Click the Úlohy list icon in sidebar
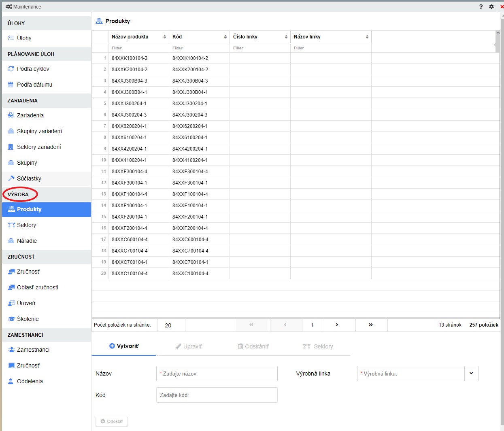Image resolution: width=504 pixels, height=431 pixels. click(x=11, y=38)
